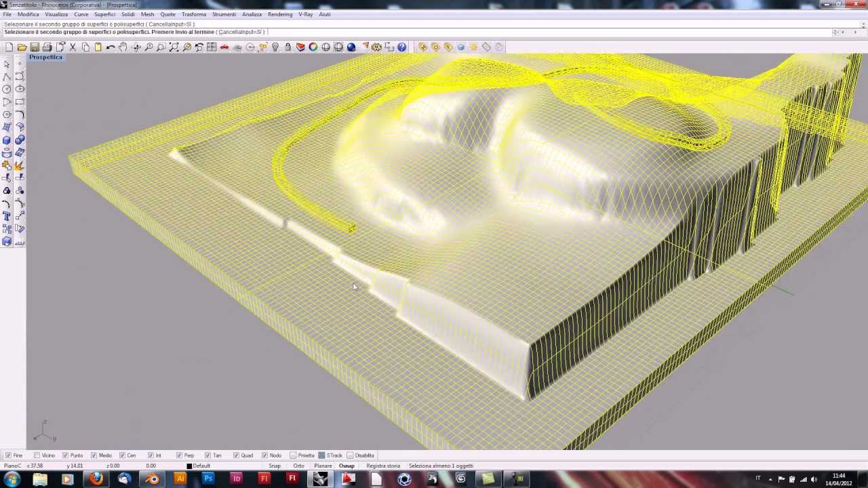Open the Superfici menu

coord(104,14)
